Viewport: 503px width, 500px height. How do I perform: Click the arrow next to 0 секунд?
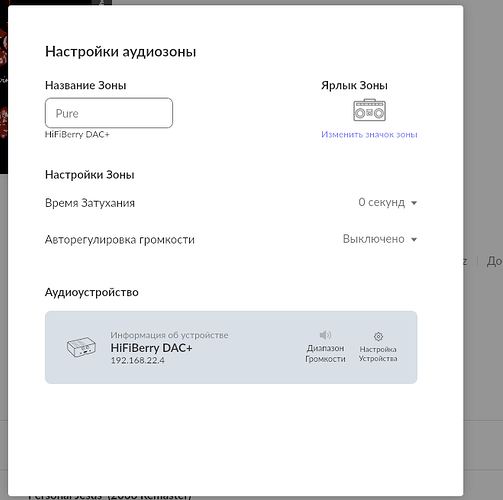[x=414, y=203]
